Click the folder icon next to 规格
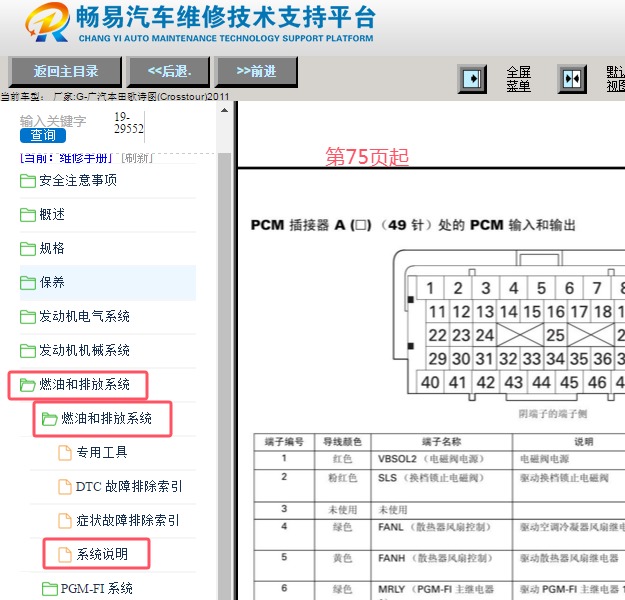 click(28, 249)
